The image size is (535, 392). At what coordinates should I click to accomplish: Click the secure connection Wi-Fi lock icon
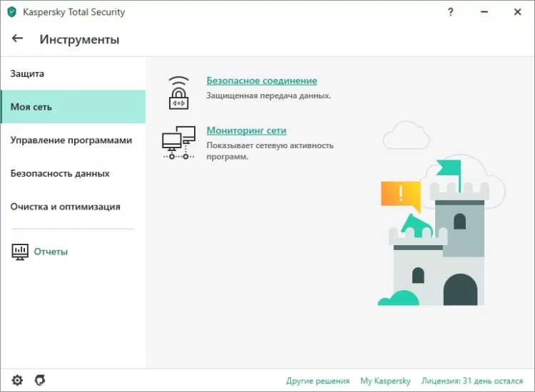pos(179,93)
